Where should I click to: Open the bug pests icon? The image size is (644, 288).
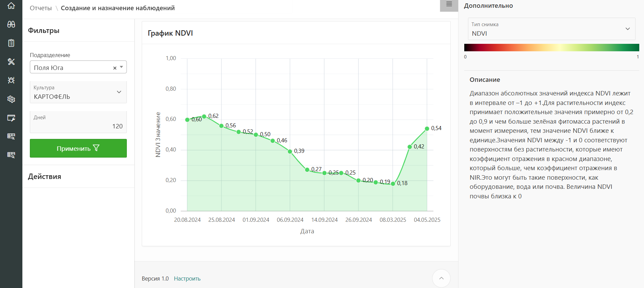click(x=11, y=80)
